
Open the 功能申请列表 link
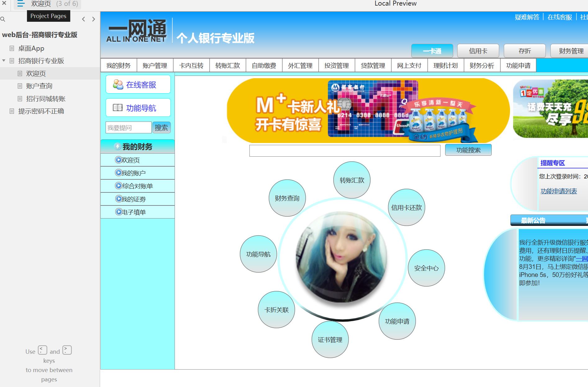pyautogui.click(x=559, y=191)
